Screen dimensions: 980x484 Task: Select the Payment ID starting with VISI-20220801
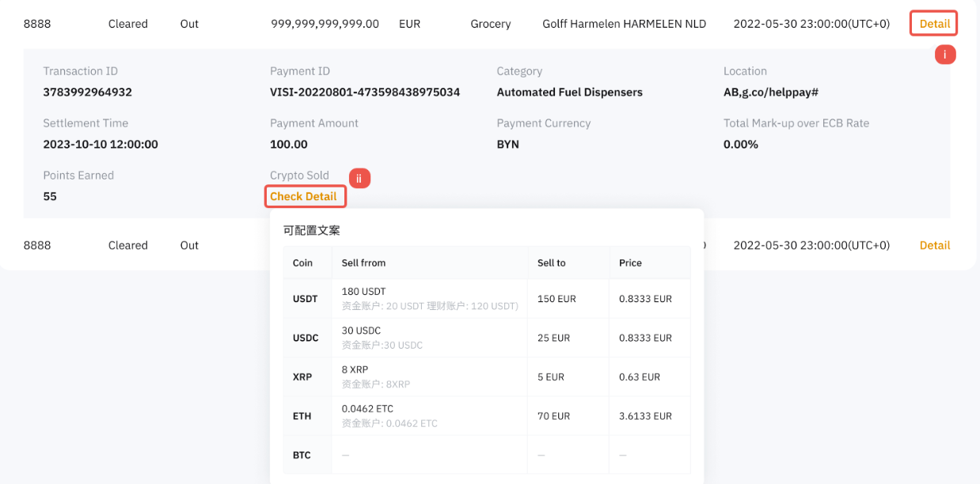point(364,93)
